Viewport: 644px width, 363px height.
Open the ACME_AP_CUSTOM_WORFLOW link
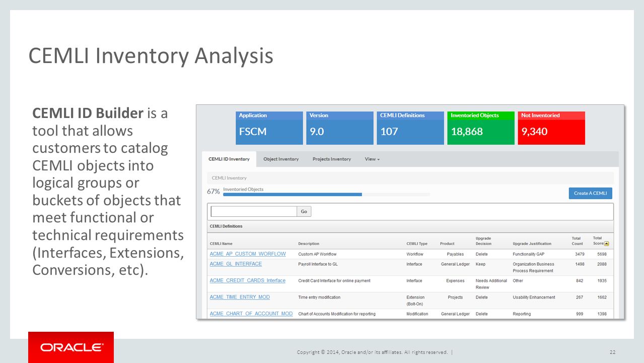pos(248,254)
